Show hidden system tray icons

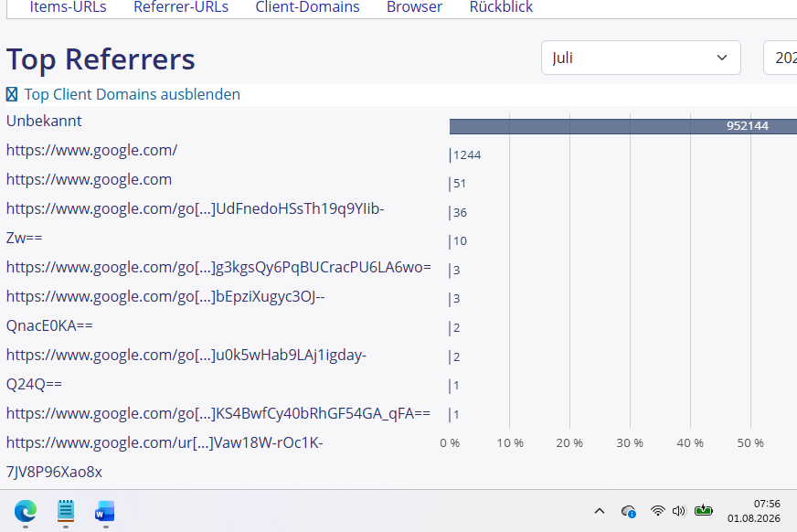pos(600,511)
